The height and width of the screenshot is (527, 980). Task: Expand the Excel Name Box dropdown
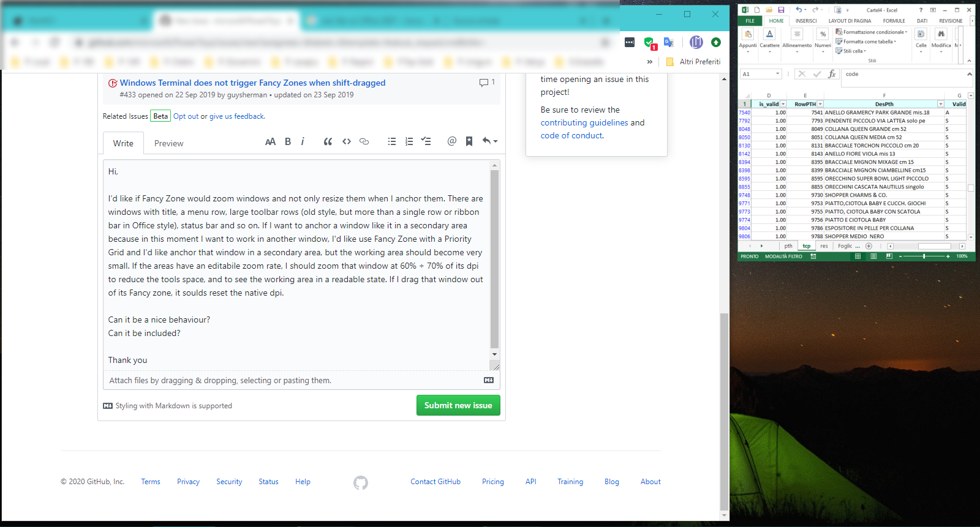pos(778,74)
